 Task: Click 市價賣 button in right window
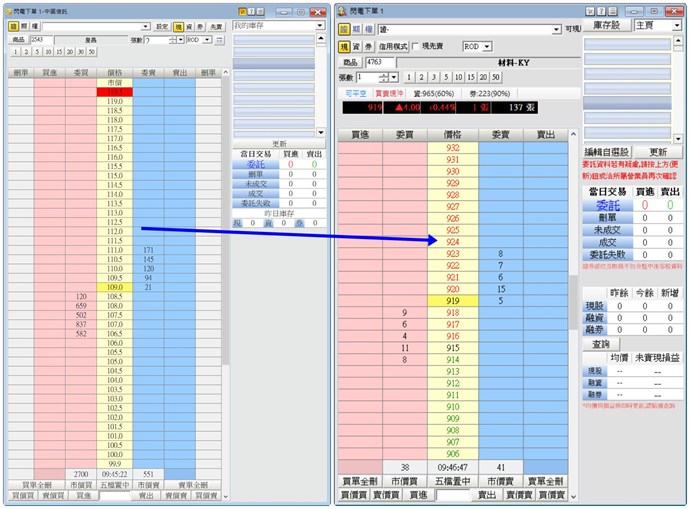pyautogui.click(x=500, y=481)
